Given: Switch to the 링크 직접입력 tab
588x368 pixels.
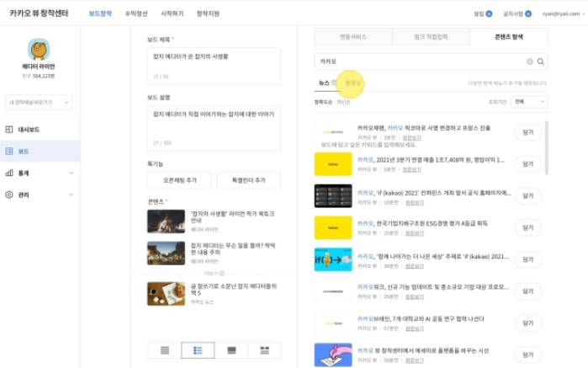Looking at the screenshot, I should 431,37.
